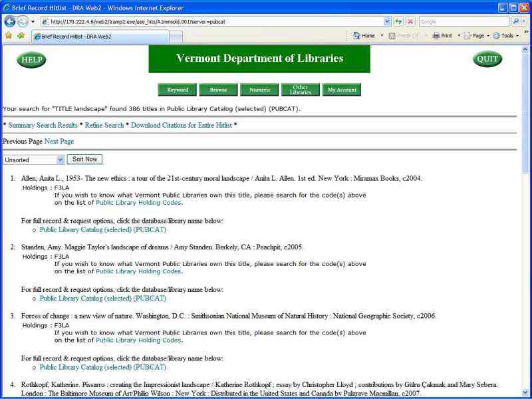
Task: Click the Sort Now button
Action: pyautogui.click(x=84, y=159)
